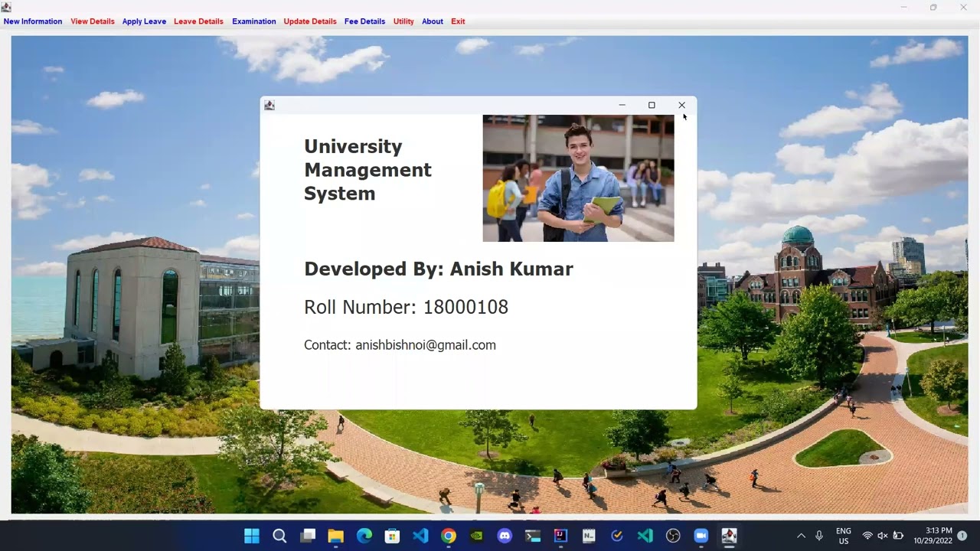Open the New Information menu
Image resolution: width=980 pixels, height=551 pixels.
click(x=33, y=21)
